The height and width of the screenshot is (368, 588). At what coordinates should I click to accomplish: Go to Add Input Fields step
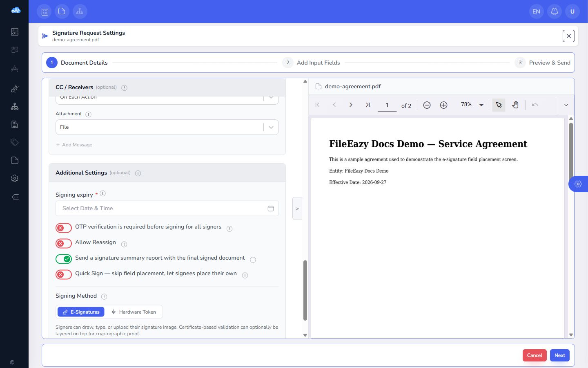[x=311, y=63]
